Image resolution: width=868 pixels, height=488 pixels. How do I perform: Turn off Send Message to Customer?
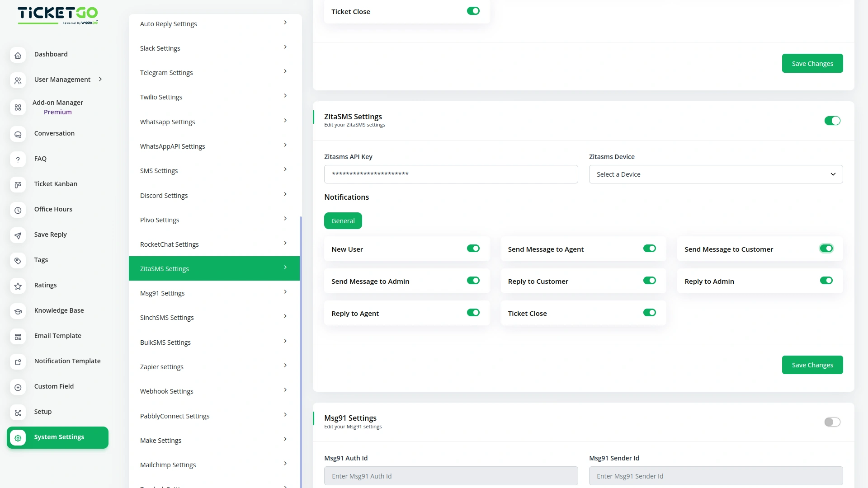point(826,248)
